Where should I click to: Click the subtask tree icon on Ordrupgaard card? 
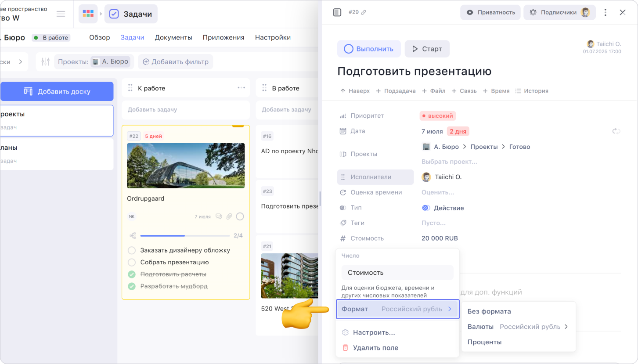click(x=132, y=236)
